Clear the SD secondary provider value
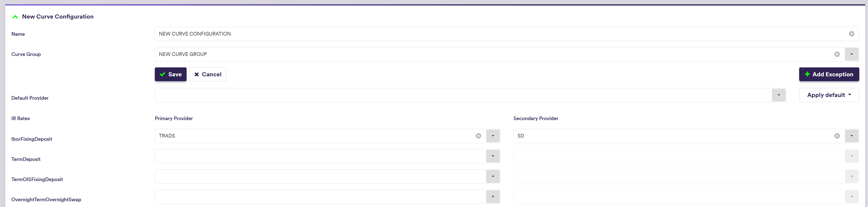Image resolution: width=868 pixels, height=207 pixels. (837, 136)
